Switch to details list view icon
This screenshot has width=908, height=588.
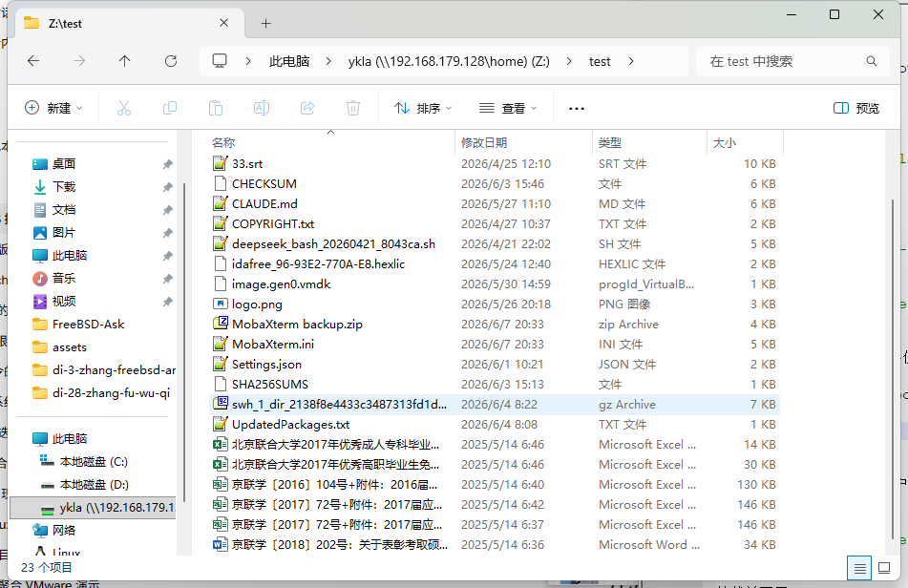pos(860,568)
